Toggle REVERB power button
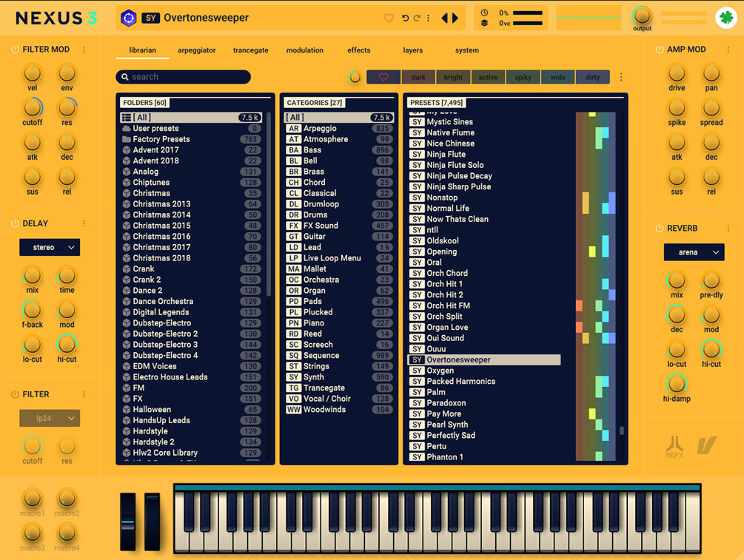The image size is (744, 560). [x=659, y=229]
